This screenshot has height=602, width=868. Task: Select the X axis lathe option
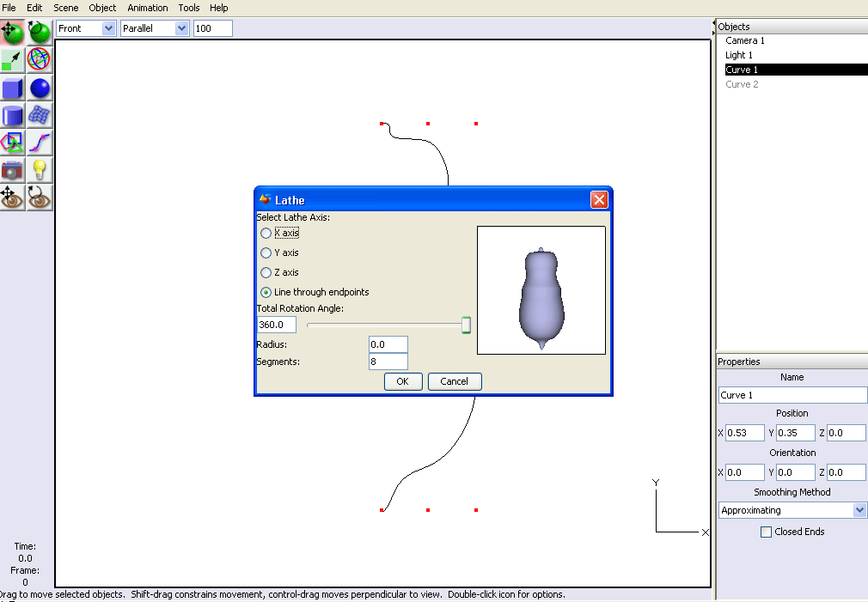[x=266, y=233]
